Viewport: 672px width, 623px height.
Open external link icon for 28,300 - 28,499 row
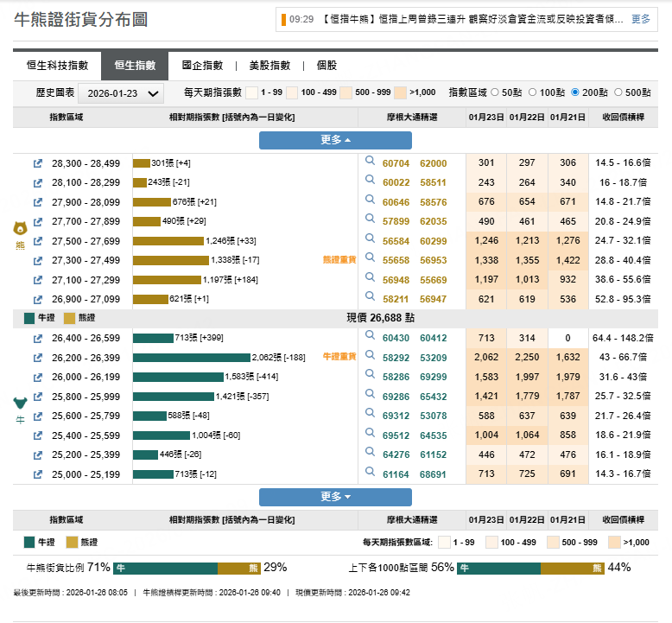(37, 163)
